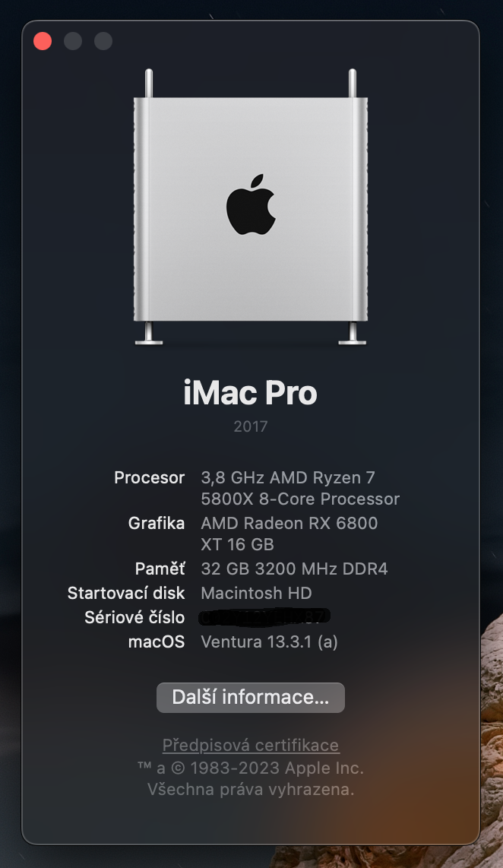503x868 pixels.
Task: Click the Všechna práva vyhrazena text
Action: pyautogui.click(x=251, y=790)
